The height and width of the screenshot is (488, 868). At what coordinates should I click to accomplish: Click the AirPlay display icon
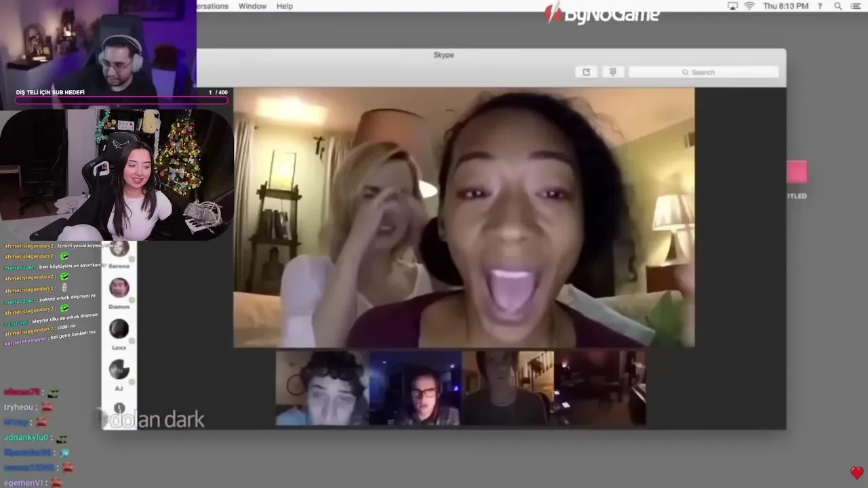click(732, 6)
